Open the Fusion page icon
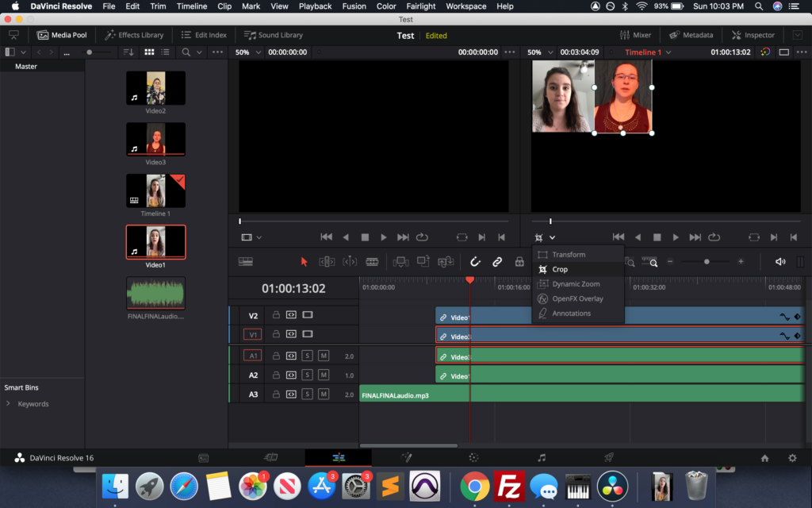812x508 pixels. (406, 458)
